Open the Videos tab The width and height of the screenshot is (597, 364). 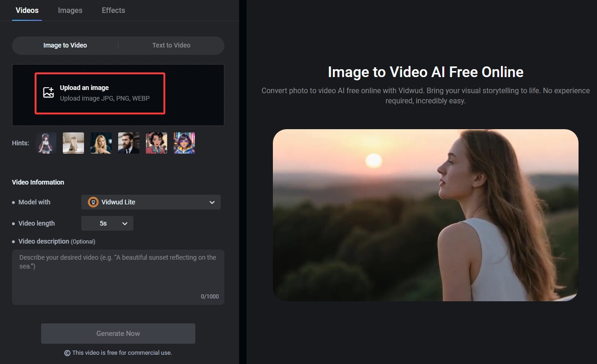click(27, 10)
